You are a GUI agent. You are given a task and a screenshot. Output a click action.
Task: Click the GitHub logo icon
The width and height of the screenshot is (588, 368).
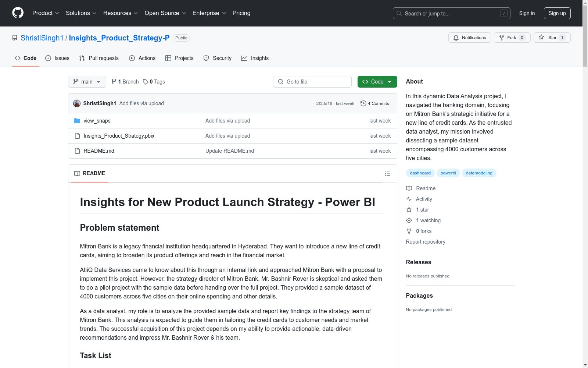click(x=18, y=13)
